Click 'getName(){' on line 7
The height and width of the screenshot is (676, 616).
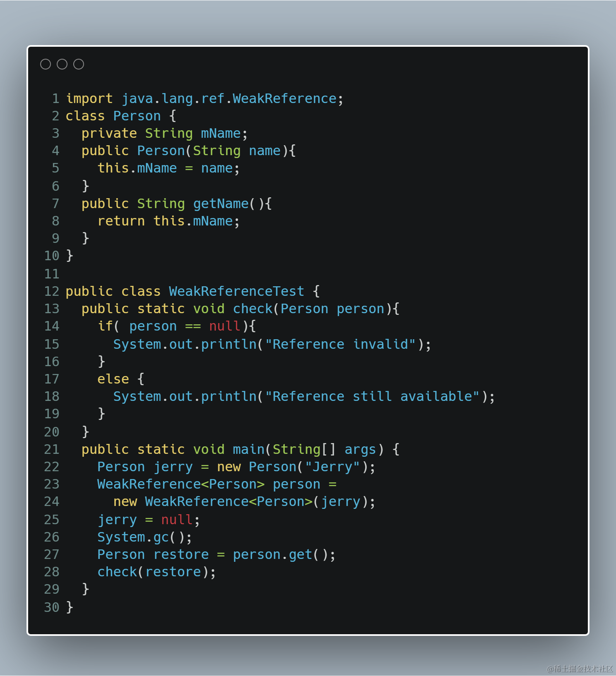(232, 204)
